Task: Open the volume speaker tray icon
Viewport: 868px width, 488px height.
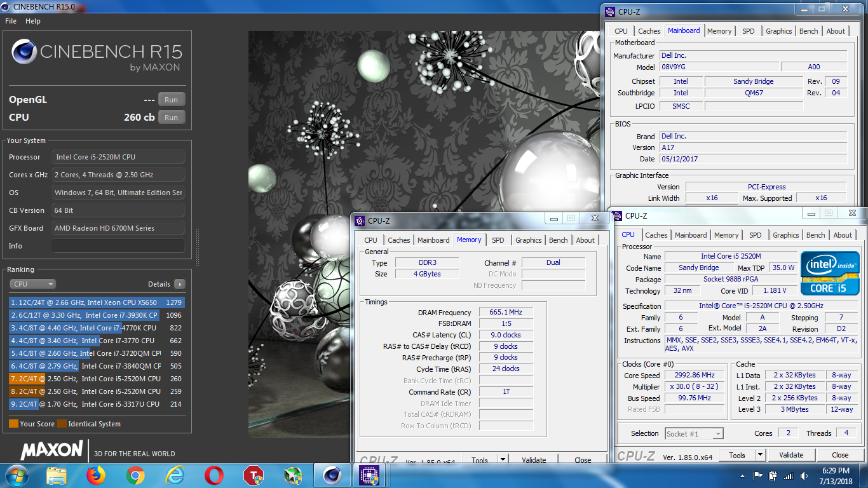Action: 804,476
